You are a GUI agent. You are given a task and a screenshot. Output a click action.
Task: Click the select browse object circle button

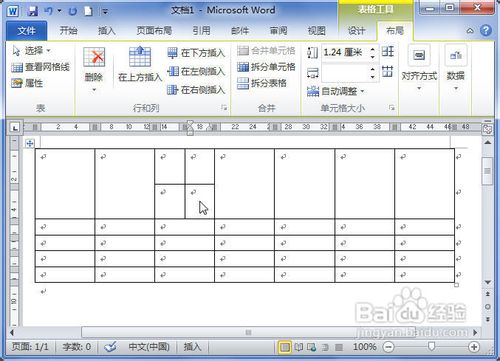(488, 307)
